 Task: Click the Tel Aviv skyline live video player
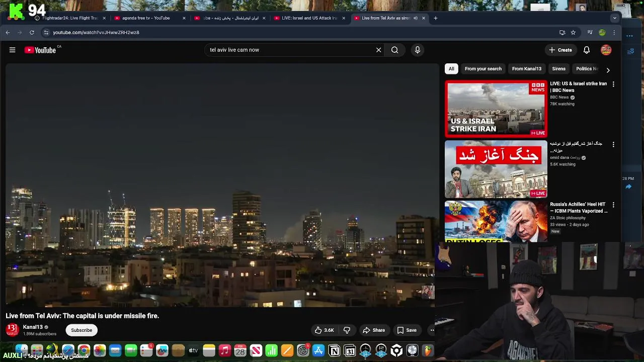pos(220,185)
